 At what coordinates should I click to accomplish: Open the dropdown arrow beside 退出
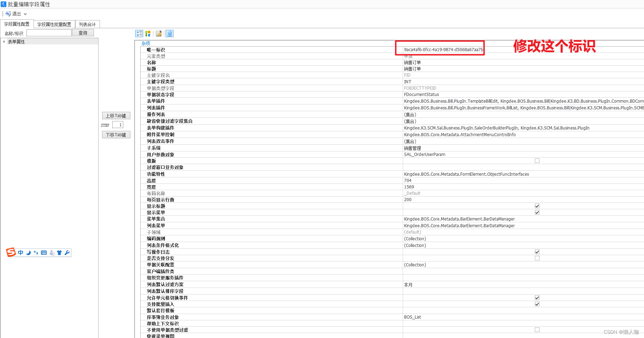(x=25, y=14)
